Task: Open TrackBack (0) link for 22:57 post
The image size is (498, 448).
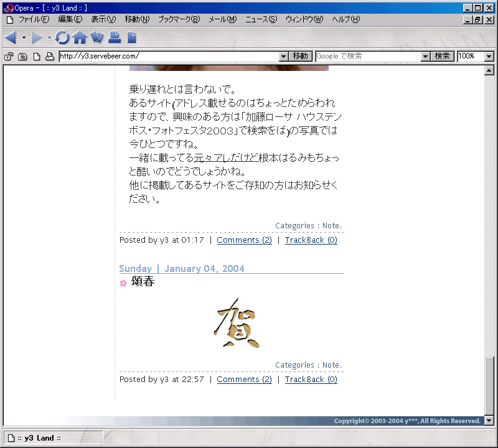Action: 311,380
